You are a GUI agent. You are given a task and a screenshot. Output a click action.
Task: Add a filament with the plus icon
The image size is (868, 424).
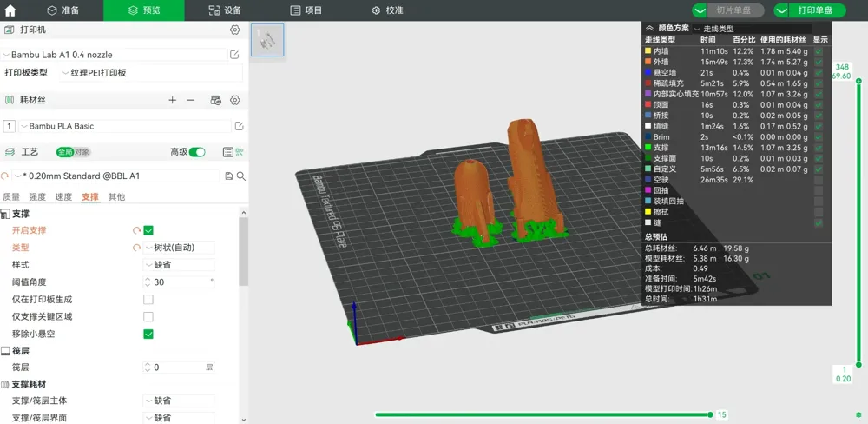pos(172,100)
